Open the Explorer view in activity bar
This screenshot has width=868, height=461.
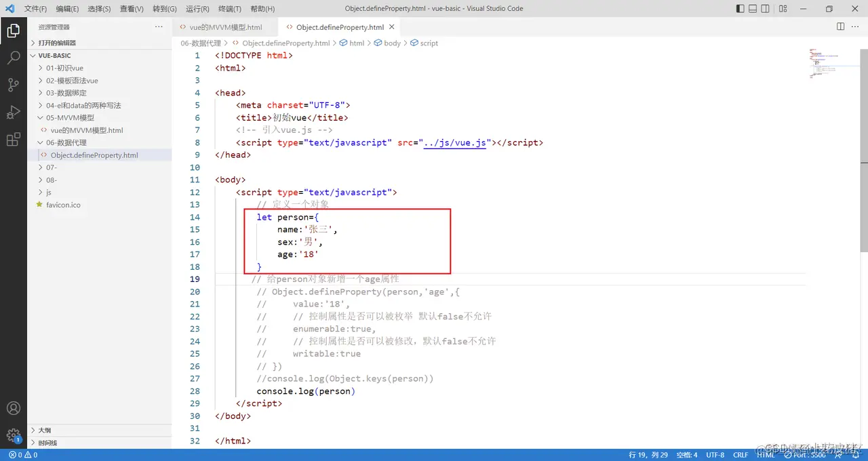pos(13,31)
